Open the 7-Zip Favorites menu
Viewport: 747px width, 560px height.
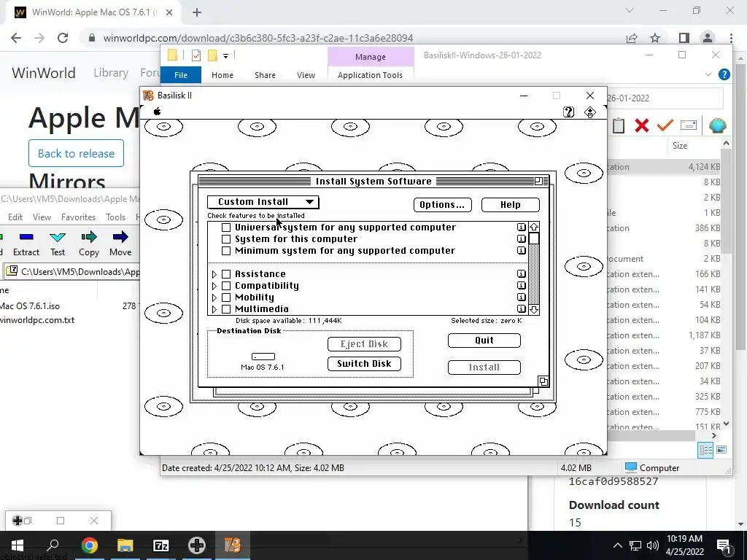[78, 217]
